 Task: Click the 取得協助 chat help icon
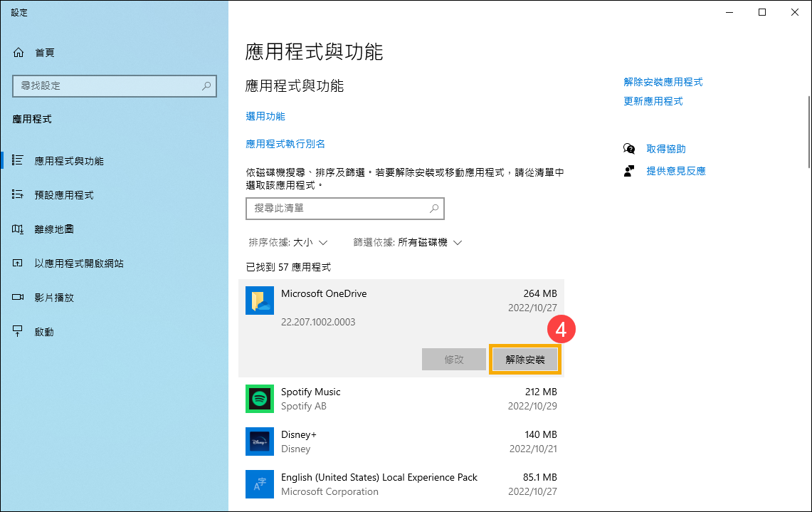[629, 150]
